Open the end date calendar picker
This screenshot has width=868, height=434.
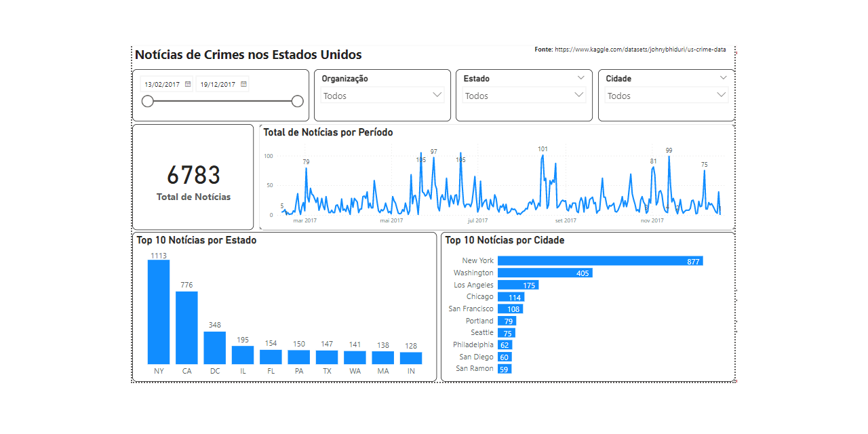pyautogui.click(x=243, y=83)
